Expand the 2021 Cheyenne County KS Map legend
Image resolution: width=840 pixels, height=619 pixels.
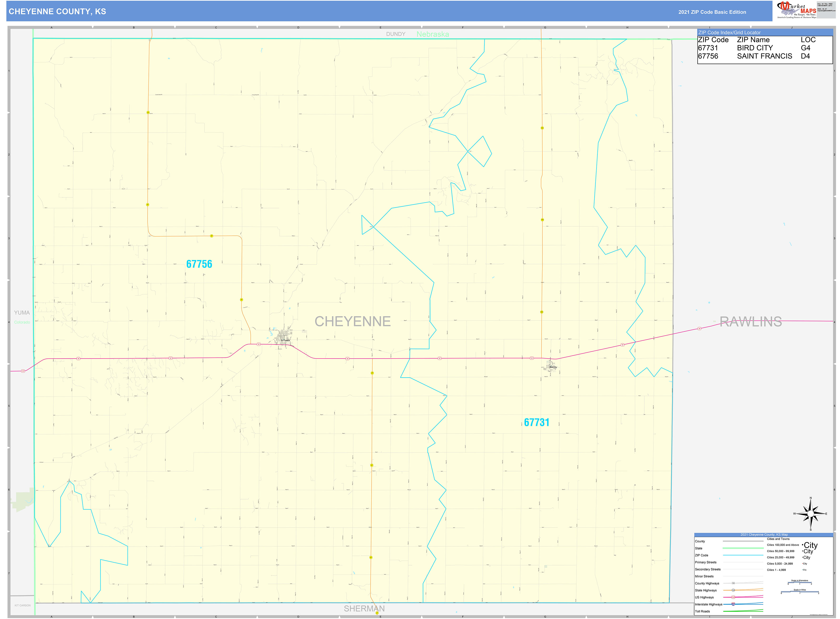click(x=764, y=535)
